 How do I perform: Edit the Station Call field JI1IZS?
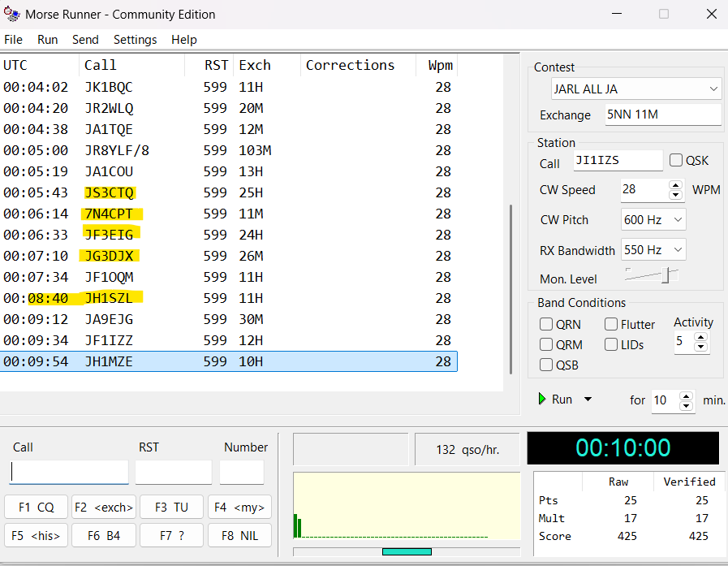(618, 160)
